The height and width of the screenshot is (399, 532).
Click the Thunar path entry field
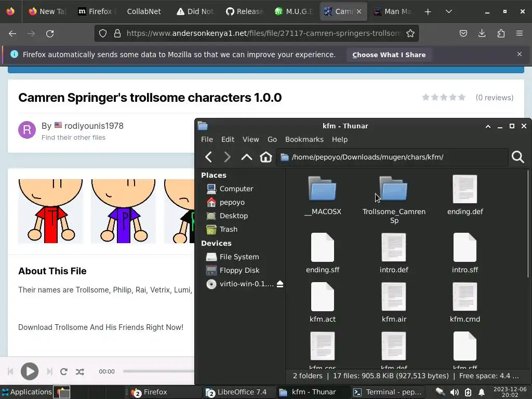coord(393,157)
